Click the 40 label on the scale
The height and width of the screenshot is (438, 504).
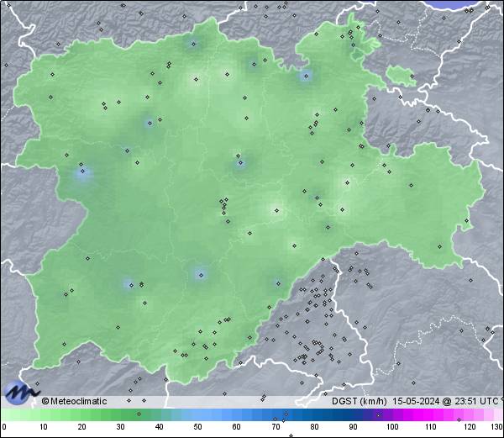tap(160, 427)
